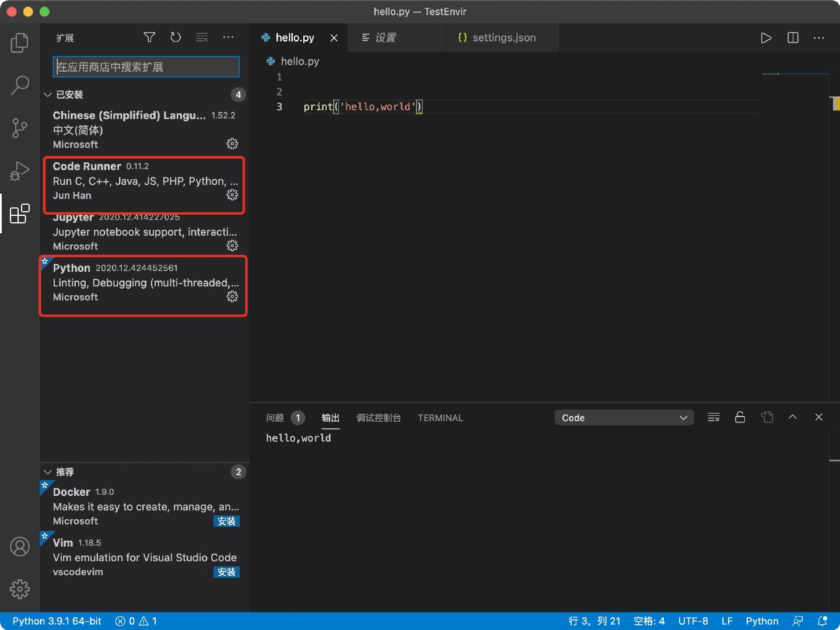Change indentation via 空格: 4
The width and height of the screenshot is (840, 630).
[649, 621]
